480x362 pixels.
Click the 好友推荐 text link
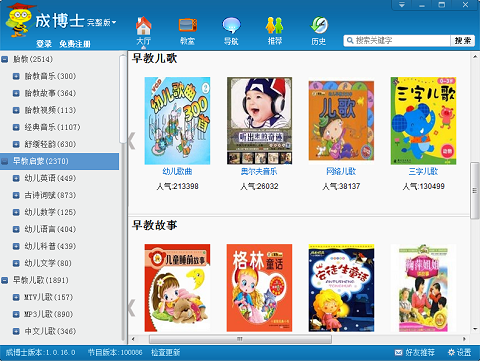(x=420, y=352)
